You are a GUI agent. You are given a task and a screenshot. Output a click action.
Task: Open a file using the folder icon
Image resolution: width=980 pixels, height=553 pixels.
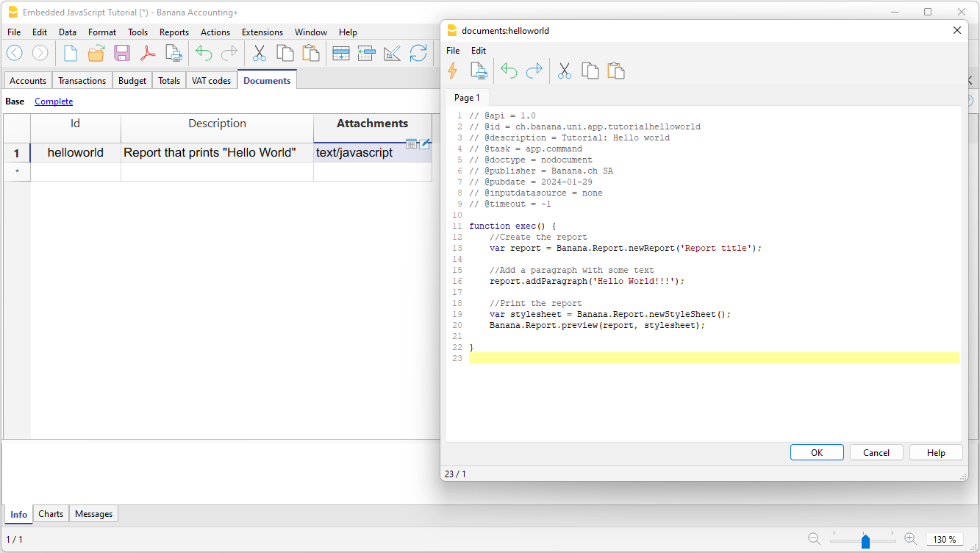96,52
